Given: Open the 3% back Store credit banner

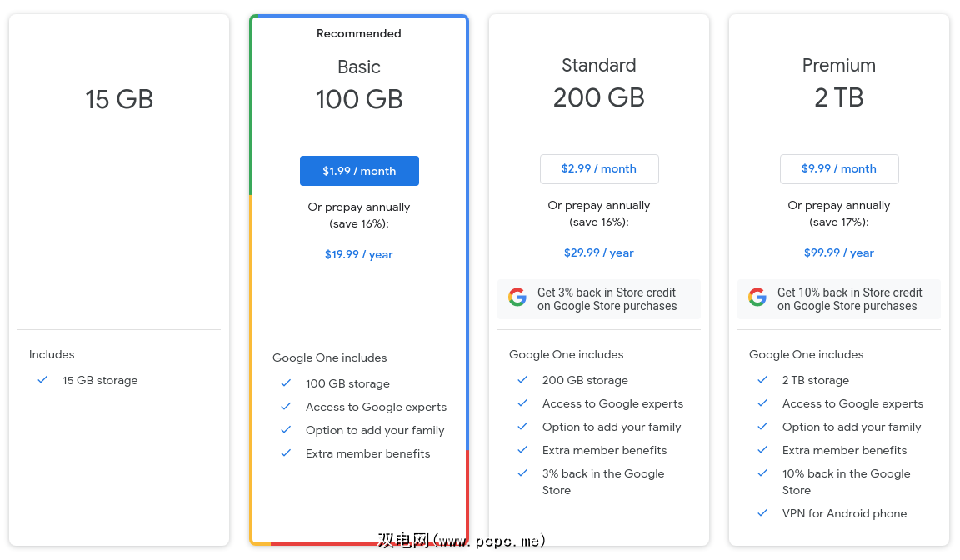Looking at the screenshot, I should [x=607, y=299].
